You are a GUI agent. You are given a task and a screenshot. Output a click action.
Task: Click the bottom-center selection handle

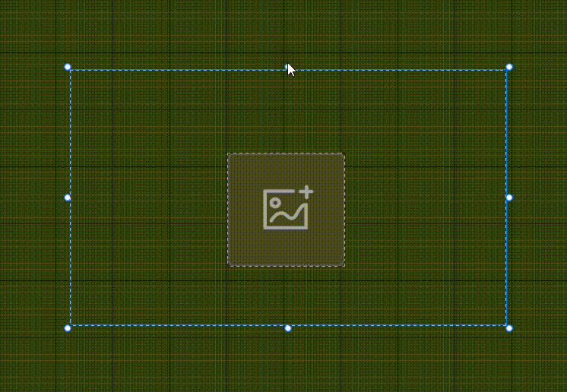tap(288, 328)
